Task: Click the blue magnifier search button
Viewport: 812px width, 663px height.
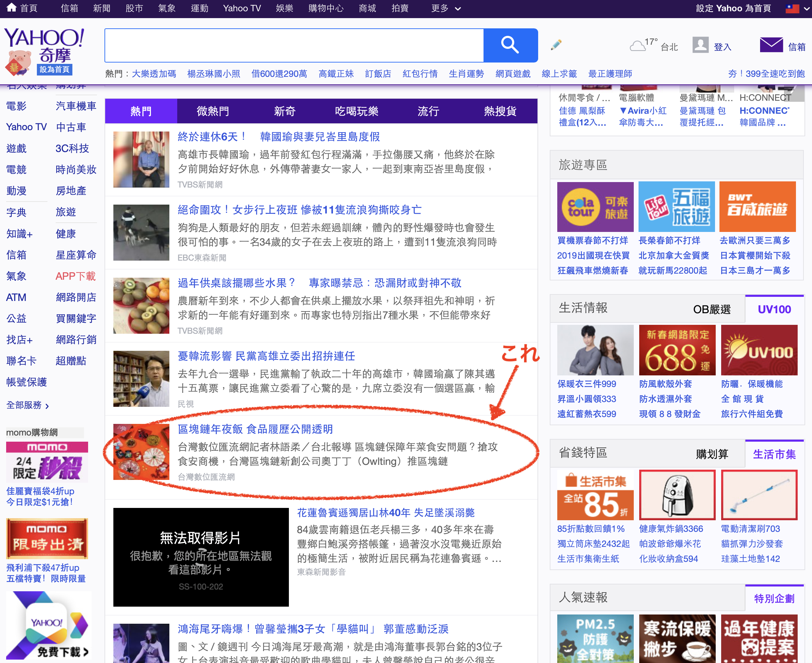Action: coord(510,45)
